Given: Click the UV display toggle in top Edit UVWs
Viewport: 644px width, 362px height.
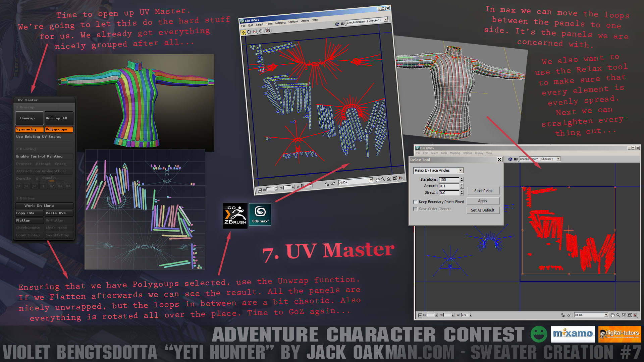Looking at the screenshot, I should coord(343,23).
